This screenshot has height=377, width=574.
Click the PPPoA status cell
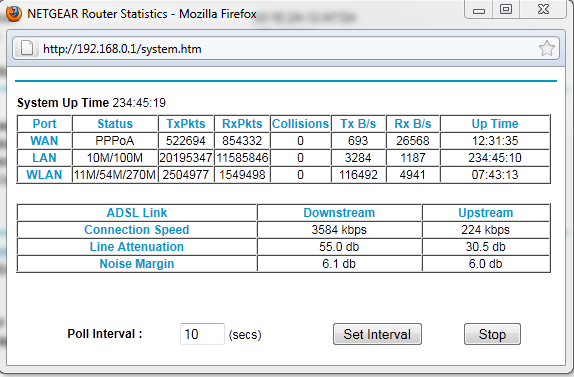tap(115, 141)
